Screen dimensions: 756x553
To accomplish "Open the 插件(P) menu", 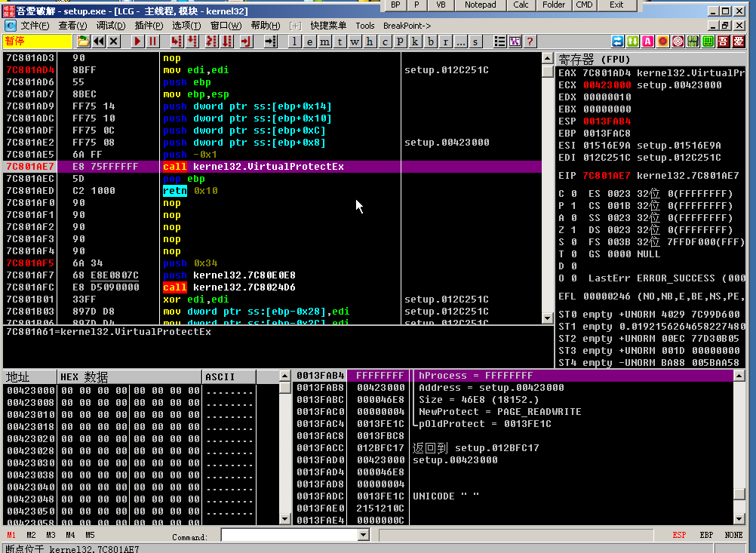I will pos(149,26).
